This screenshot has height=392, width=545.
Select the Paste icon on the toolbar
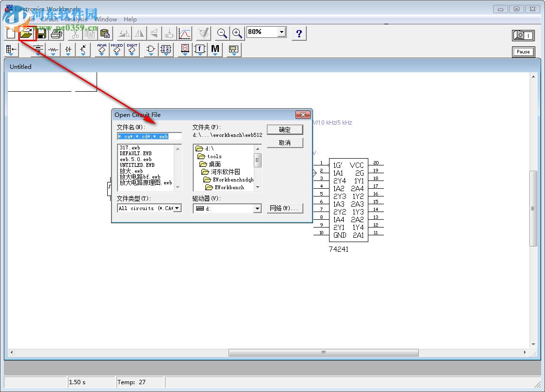coord(104,33)
